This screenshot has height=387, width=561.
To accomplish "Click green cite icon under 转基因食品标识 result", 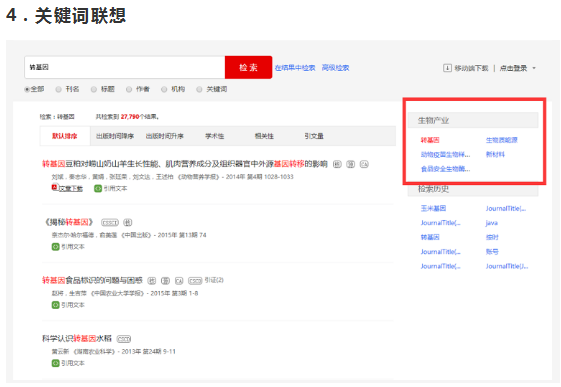I will pos(55,305).
